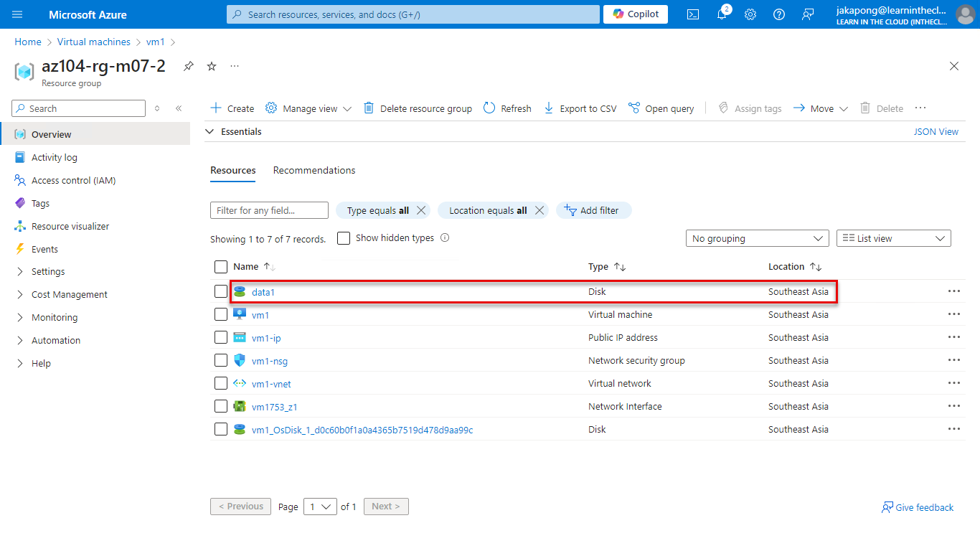Viewport: 980px width, 551px height.
Task: Open the ellipsis next to title
Action: point(235,66)
